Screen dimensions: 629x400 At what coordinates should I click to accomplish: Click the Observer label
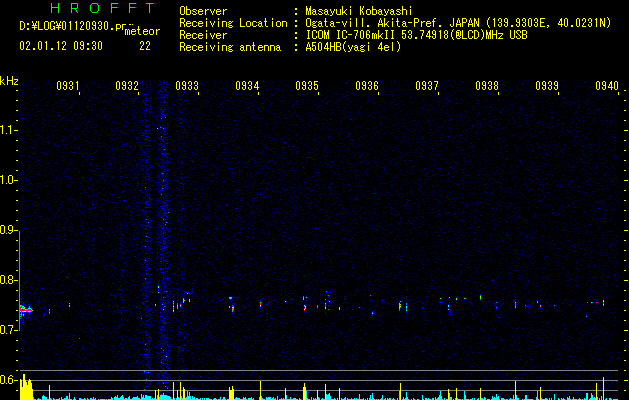point(203,11)
